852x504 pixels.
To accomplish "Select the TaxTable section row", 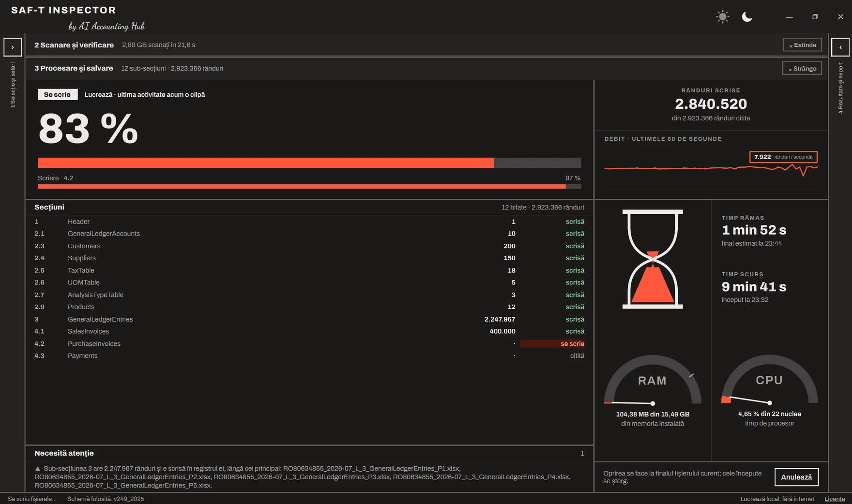I will (x=309, y=270).
